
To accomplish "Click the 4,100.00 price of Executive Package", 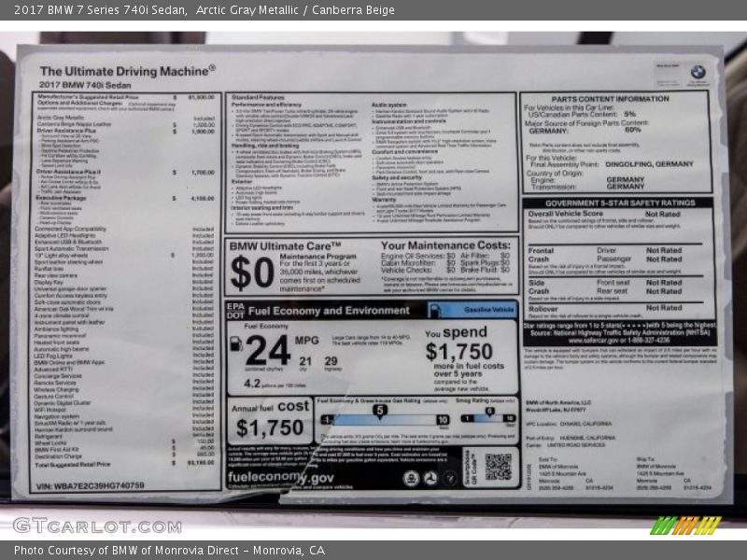I will (203, 198).
